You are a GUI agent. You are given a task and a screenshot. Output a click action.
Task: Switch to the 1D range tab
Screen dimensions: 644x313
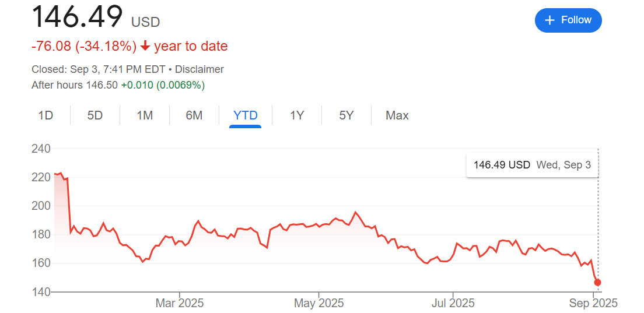point(45,115)
